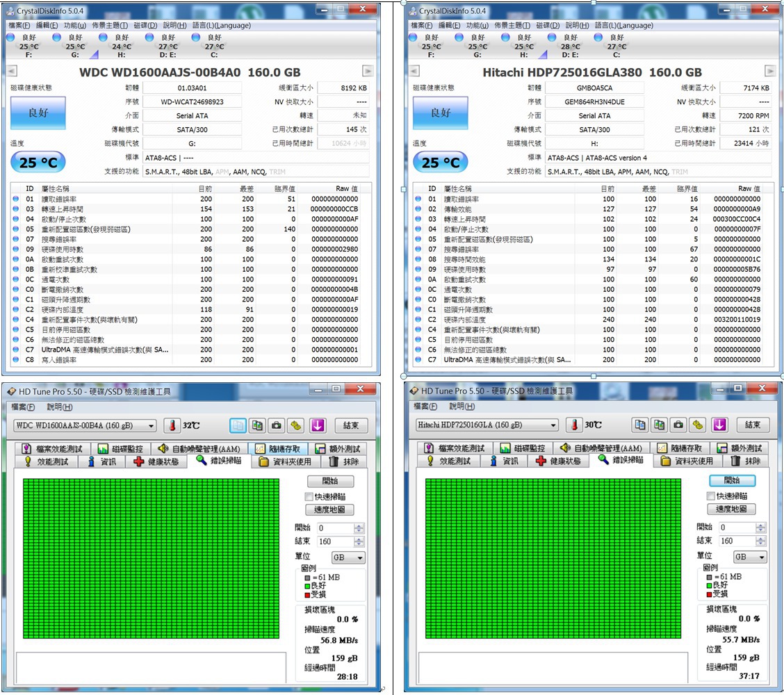Viewport: 784px width, 695px height.
Task: Go to next disk arrow in WDC CrystalDiskInfo
Action: (x=368, y=71)
